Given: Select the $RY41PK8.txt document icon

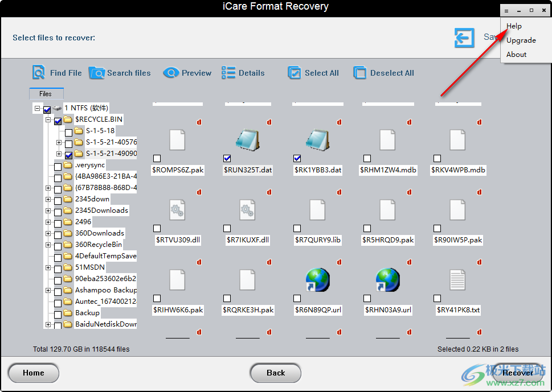Looking at the screenshot, I should [457, 280].
